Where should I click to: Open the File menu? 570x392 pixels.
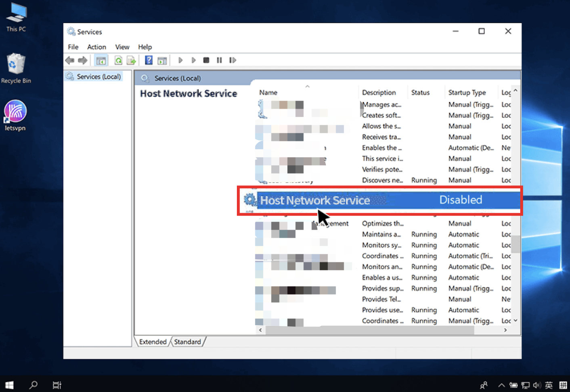[73, 47]
